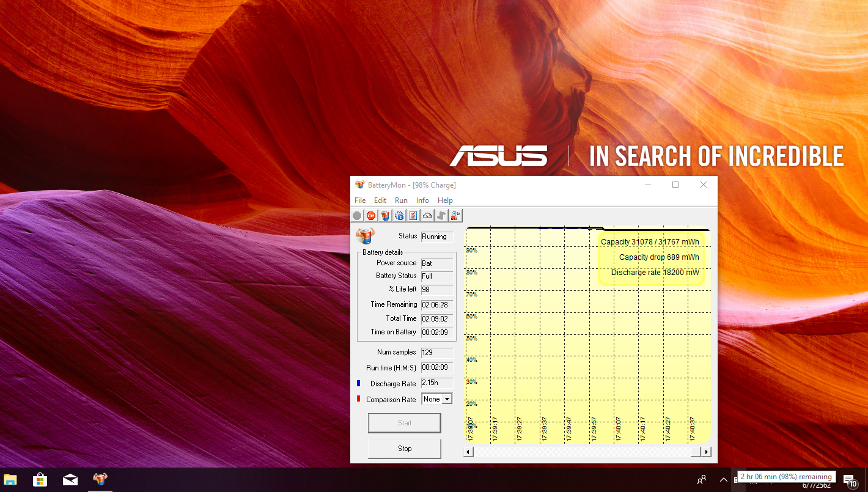Click the Total Time value 02:09:02
Screen dimensions: 868x492
(x=437, y=318)
